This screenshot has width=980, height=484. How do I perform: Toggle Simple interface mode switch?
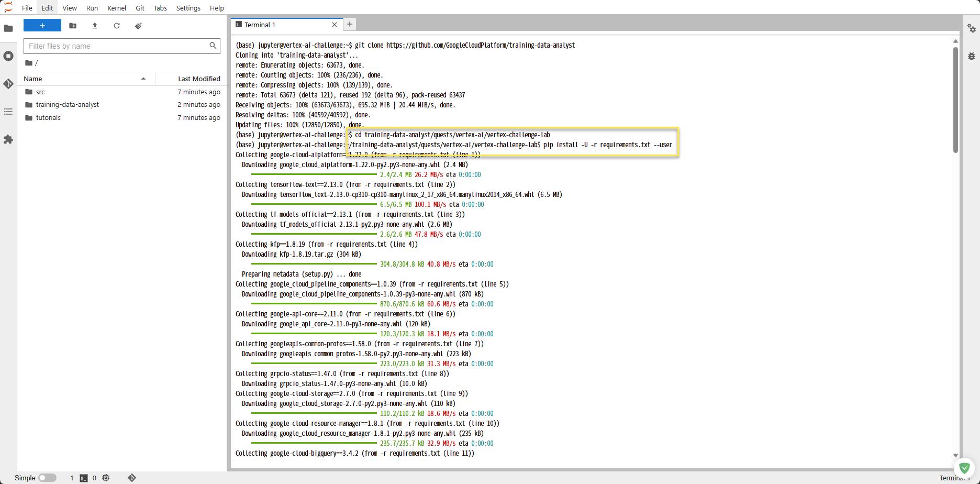click(x=47, y=478)
